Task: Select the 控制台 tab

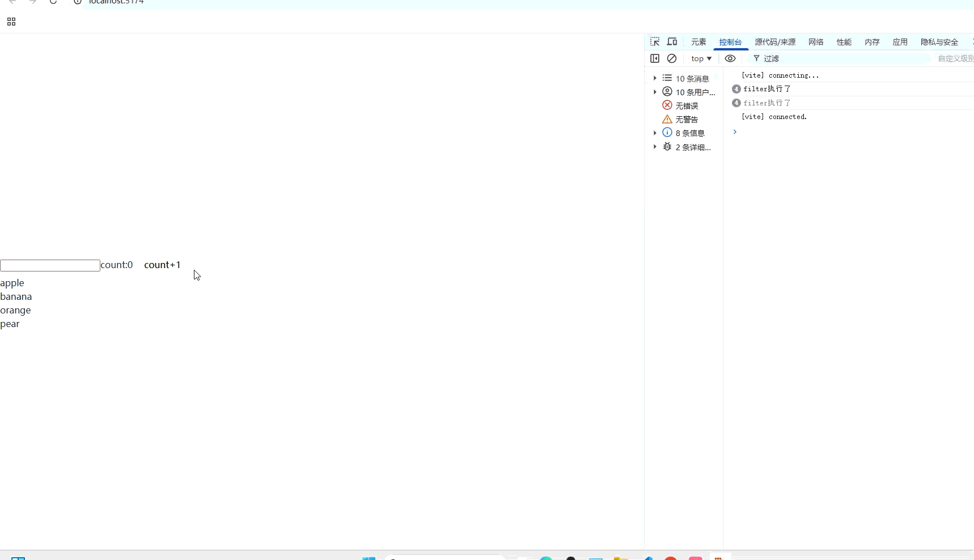Action: coord(730,42)
